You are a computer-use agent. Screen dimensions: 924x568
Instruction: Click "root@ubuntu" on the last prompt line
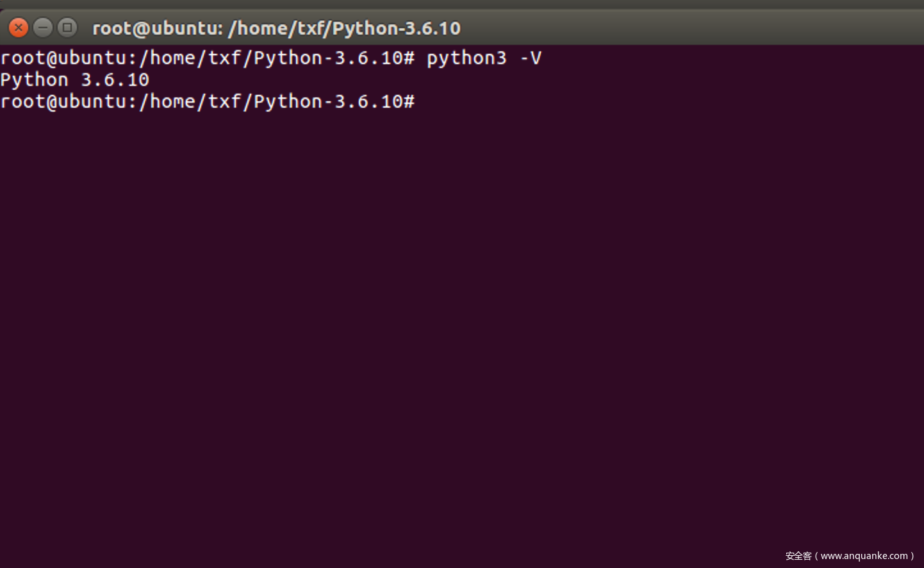(x=64, y=102)
